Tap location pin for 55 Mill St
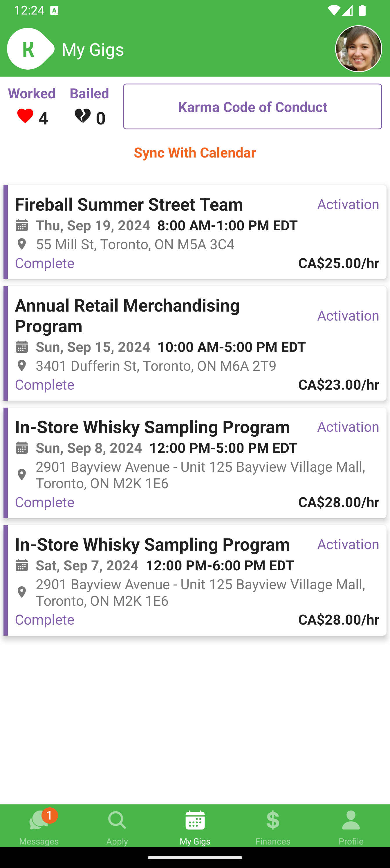Screen dimensions: 390x868 pyautogui.click(x=22, y=244)
